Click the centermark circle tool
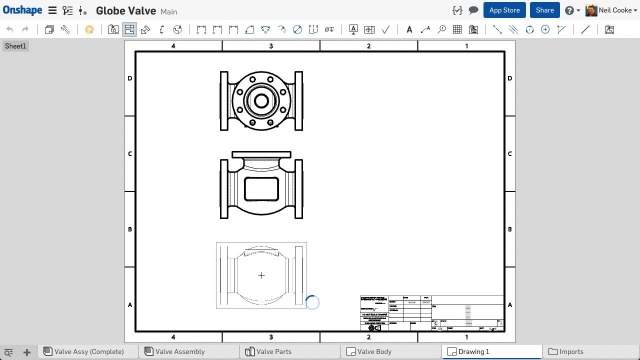640x360 pixels. 545,29
